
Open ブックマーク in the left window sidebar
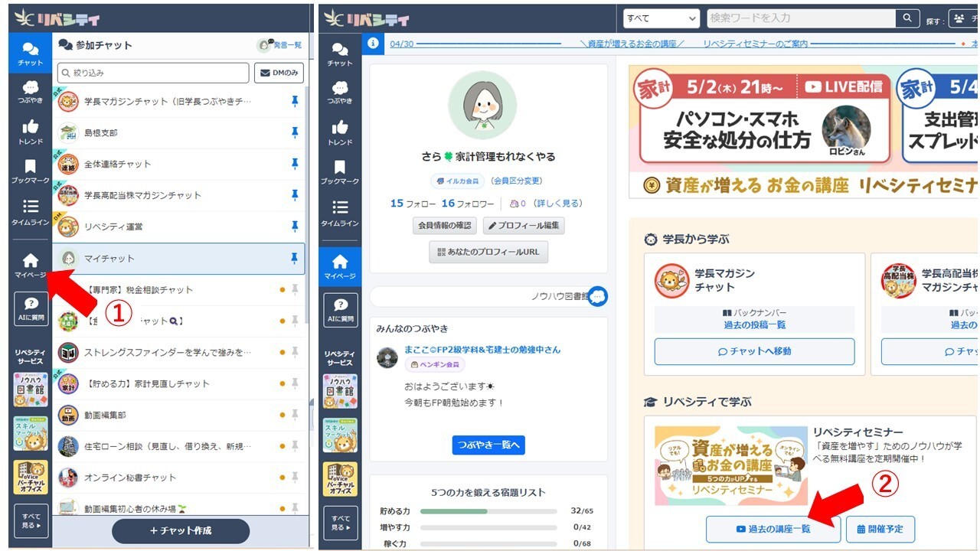(x=31, y=171)
